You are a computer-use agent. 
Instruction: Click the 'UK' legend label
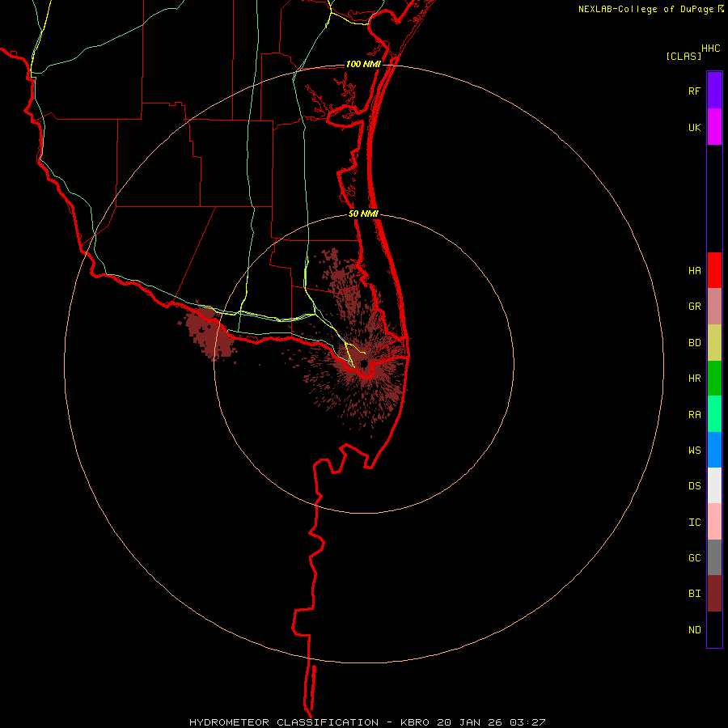(x=694, y=127)
